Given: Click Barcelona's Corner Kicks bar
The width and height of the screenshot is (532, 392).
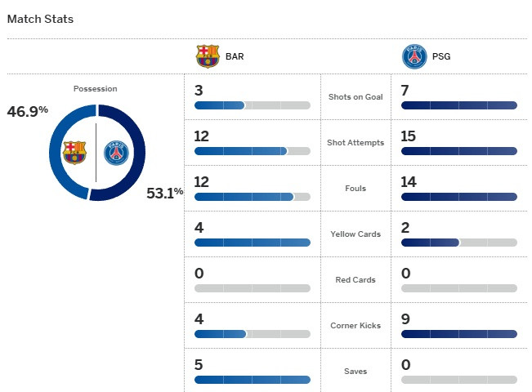Looking at the screenshot, I should [x=253, y=334].
